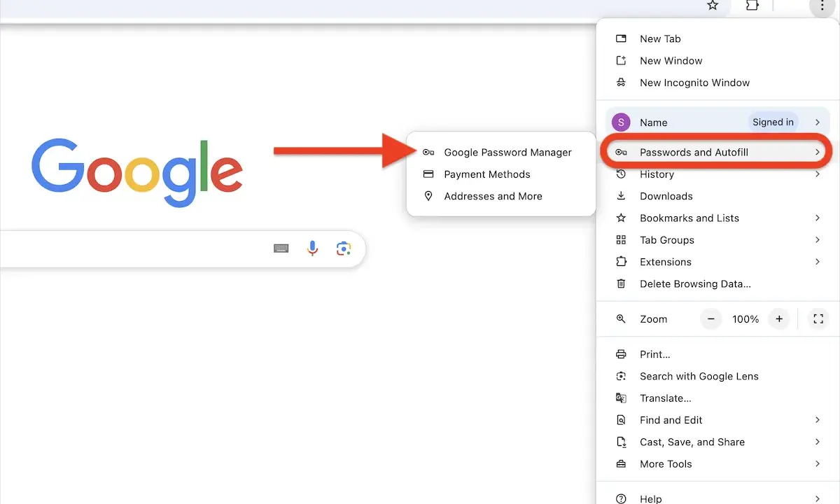Open Google Lens camera search icon
This screenshot has width=840, height=504.
343,248
